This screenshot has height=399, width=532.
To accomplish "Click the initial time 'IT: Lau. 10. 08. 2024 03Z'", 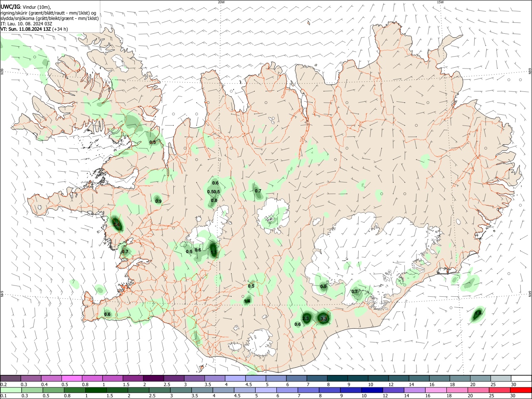I will [27, 24].
